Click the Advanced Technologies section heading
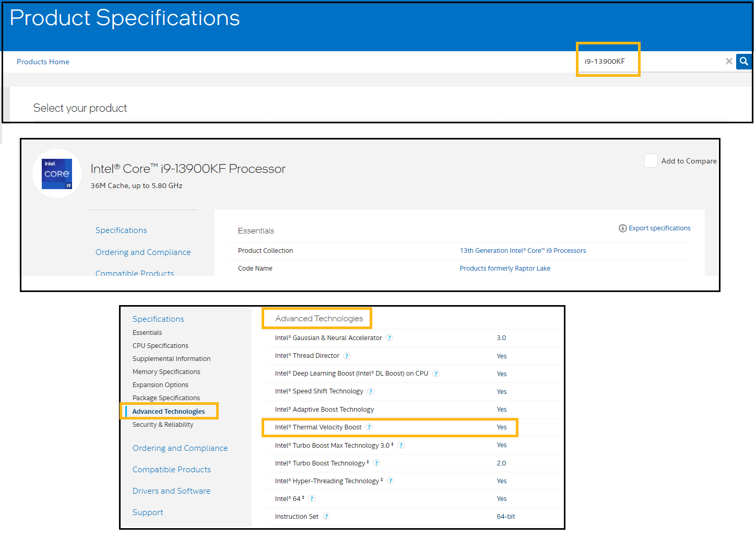 (x=319, y=319)
